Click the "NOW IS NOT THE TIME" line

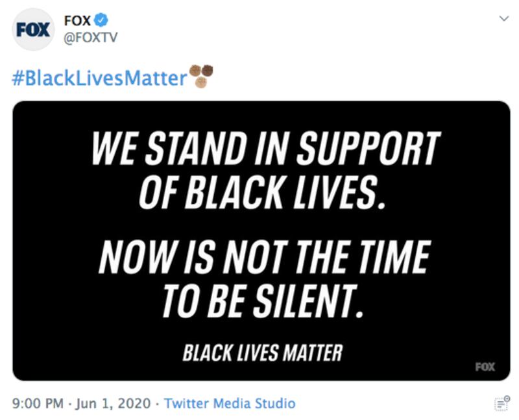[263, 257]
